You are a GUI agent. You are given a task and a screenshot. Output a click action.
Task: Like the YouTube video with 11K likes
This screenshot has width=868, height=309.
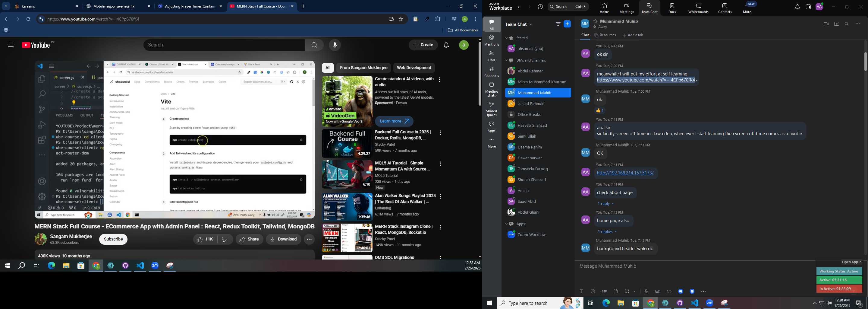point(205,239)
